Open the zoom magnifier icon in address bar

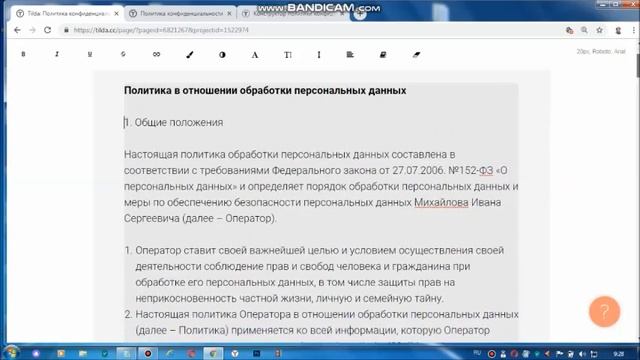(584, 30)
